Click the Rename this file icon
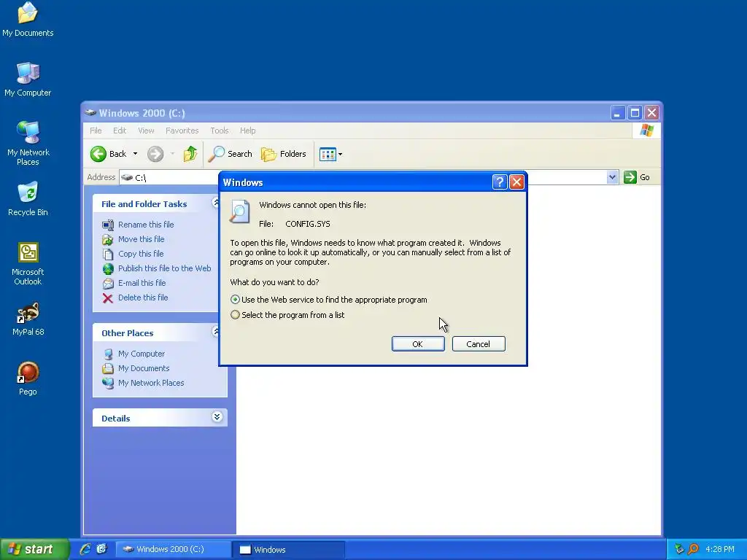 [108, 225]
